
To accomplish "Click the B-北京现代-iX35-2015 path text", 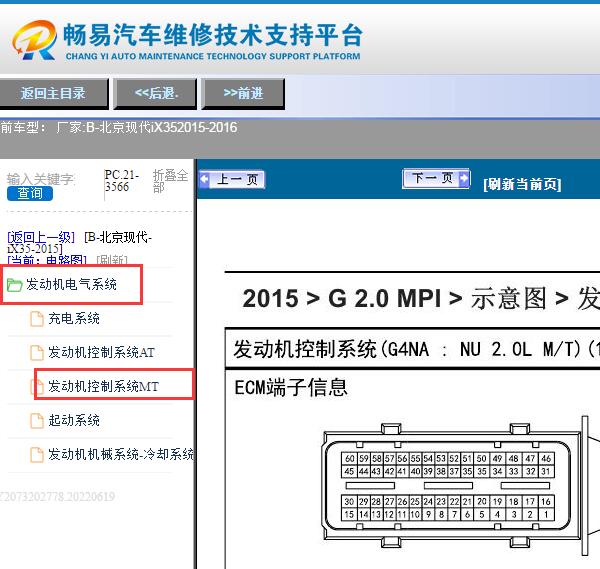I will tap(80, 243).
